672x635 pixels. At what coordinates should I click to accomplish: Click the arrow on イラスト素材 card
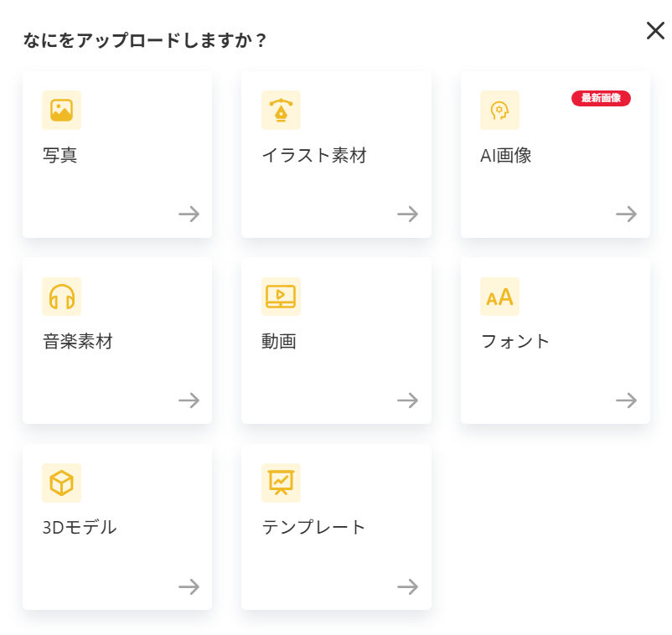[407, 214]
